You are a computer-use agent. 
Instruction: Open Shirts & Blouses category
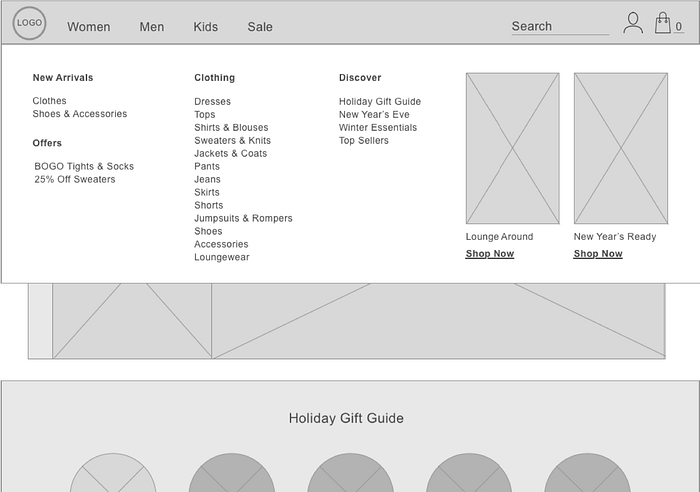click(231, 128)
